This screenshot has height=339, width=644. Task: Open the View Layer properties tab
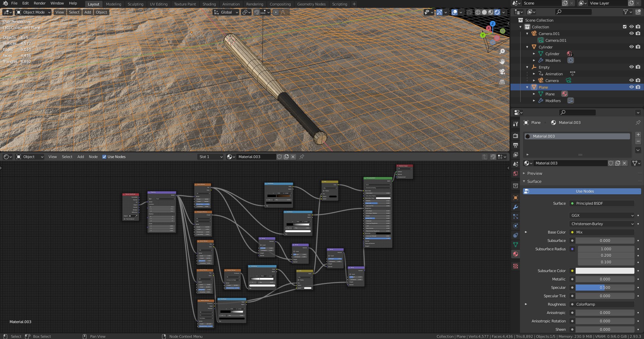coord(516,154)
